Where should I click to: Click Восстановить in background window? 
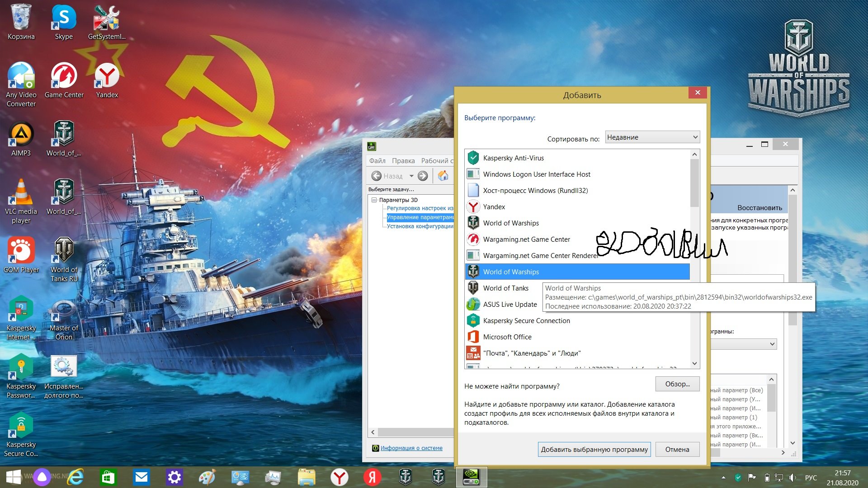759,207
